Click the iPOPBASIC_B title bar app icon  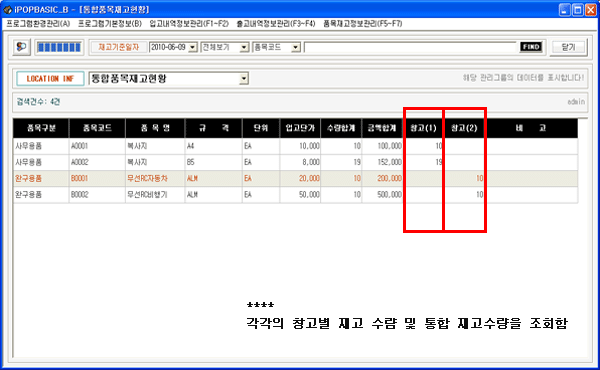[7, 9]
